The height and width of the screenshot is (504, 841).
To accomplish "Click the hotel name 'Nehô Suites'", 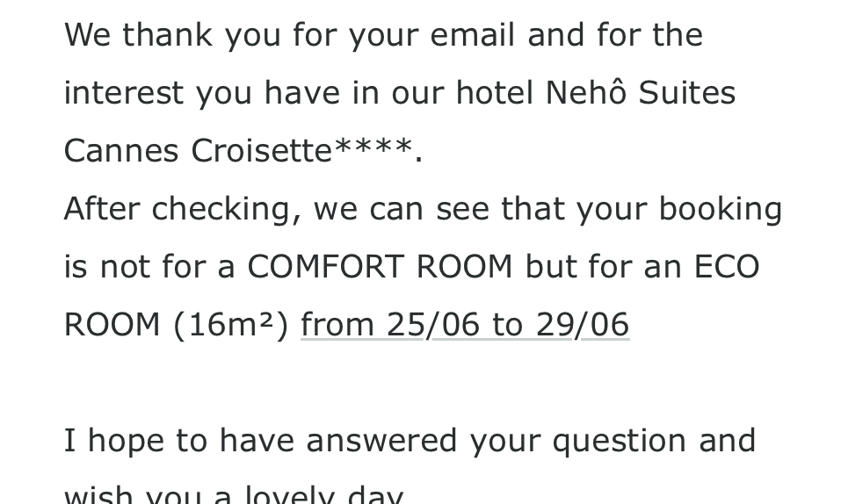I will (x=641, y=92).
